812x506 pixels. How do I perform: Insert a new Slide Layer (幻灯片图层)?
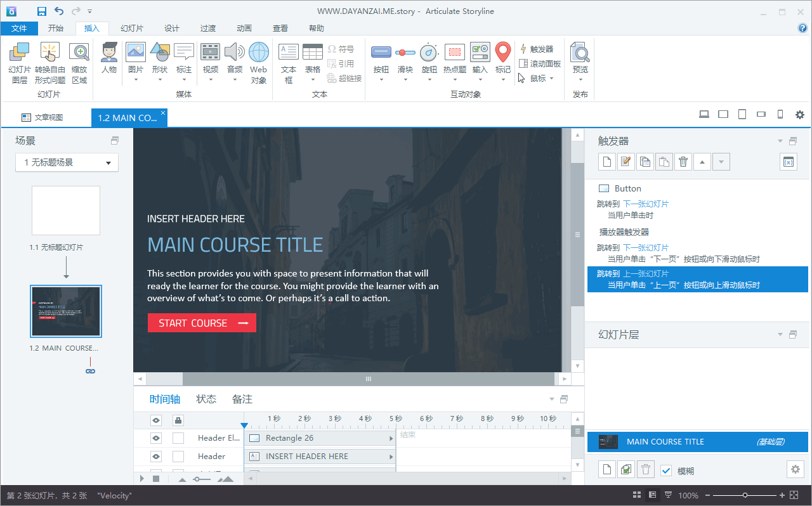(20, 63)
